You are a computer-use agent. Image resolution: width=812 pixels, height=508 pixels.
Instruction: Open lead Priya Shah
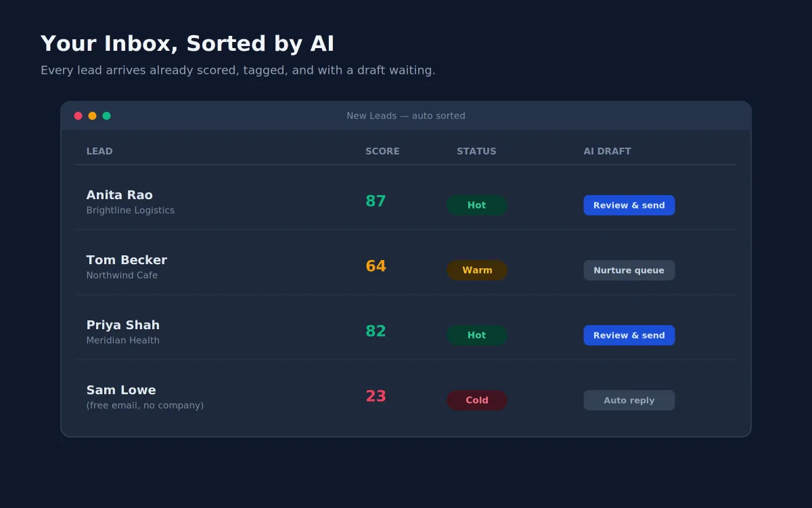pos(123,325)
